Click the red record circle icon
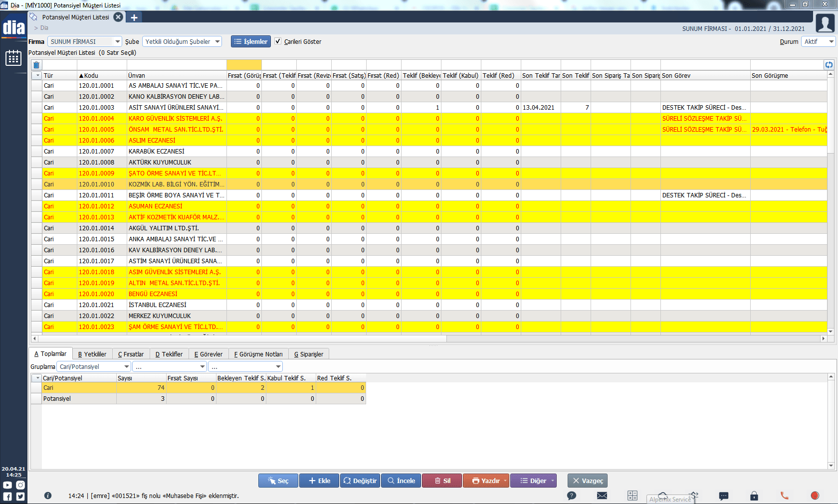The image size is (838, 504). click(815, 496)
